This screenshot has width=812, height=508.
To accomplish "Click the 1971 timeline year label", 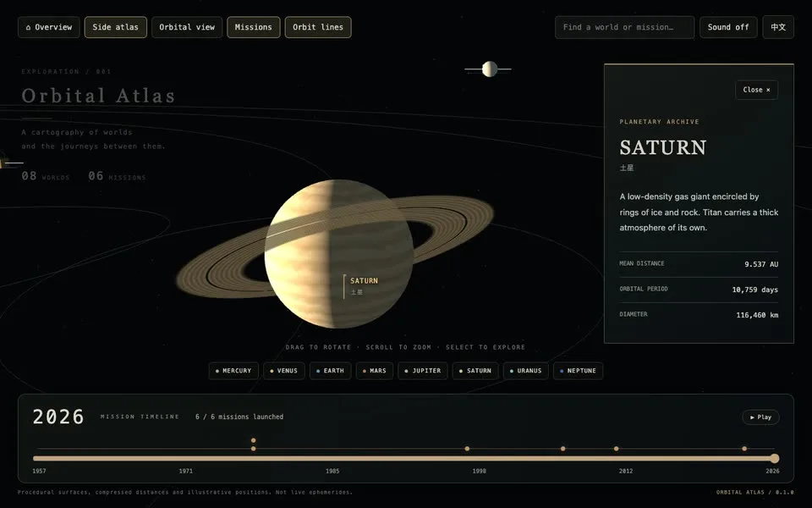I will click(x=186, y=472).
